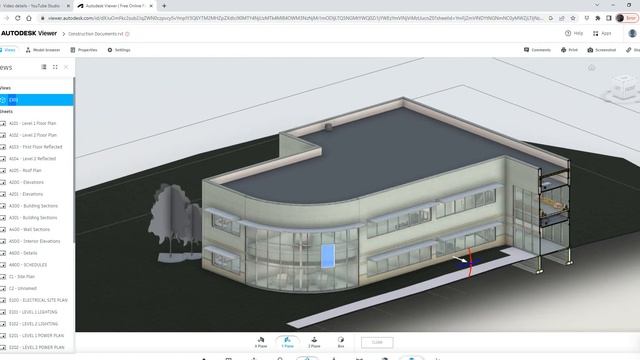Open sheet E202 - LEVEL 2 POWER PLAN
This screenshot has height=360, width=640.
pos(37,348)
